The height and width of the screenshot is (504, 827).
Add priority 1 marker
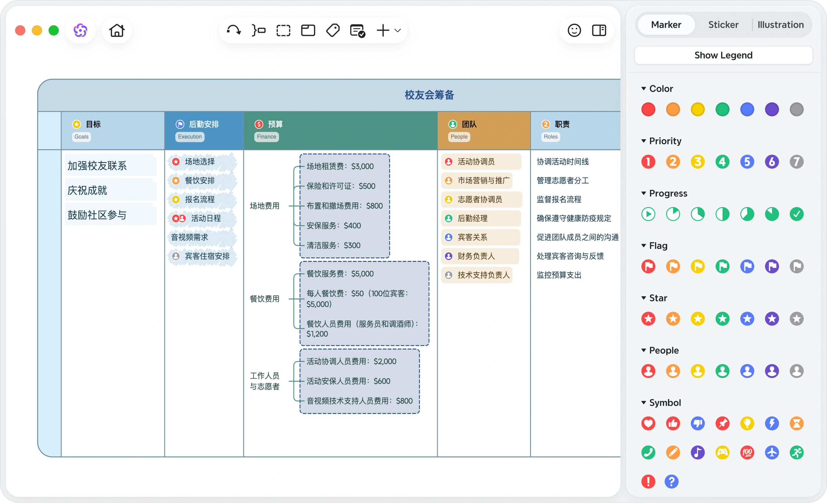[x=648, y=162]
